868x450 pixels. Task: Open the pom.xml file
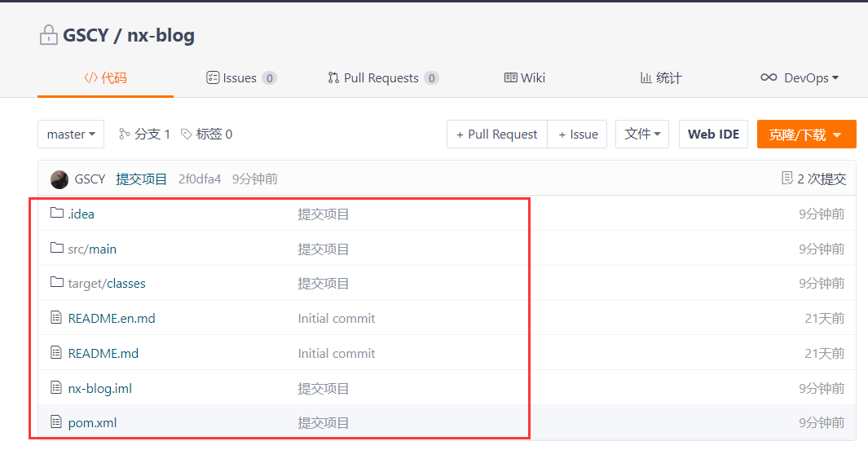[x=92, y=423]
